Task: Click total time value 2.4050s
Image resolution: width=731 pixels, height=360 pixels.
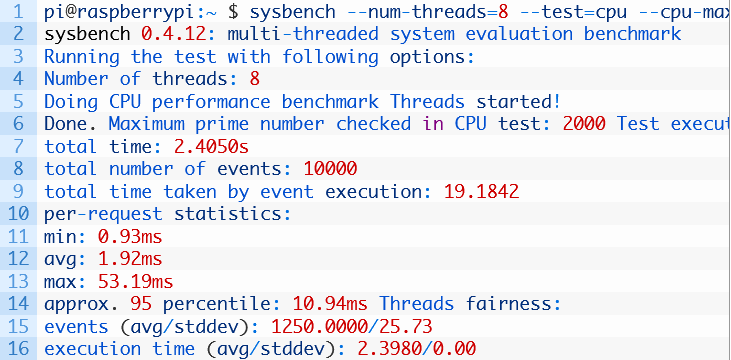Action: pos(211,146)
